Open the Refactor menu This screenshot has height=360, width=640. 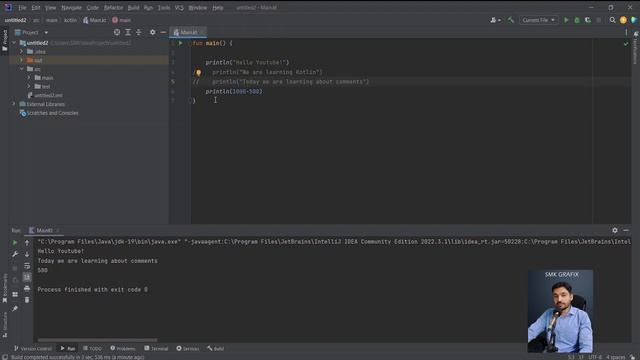pyautogui.click(x=113, y=7)
